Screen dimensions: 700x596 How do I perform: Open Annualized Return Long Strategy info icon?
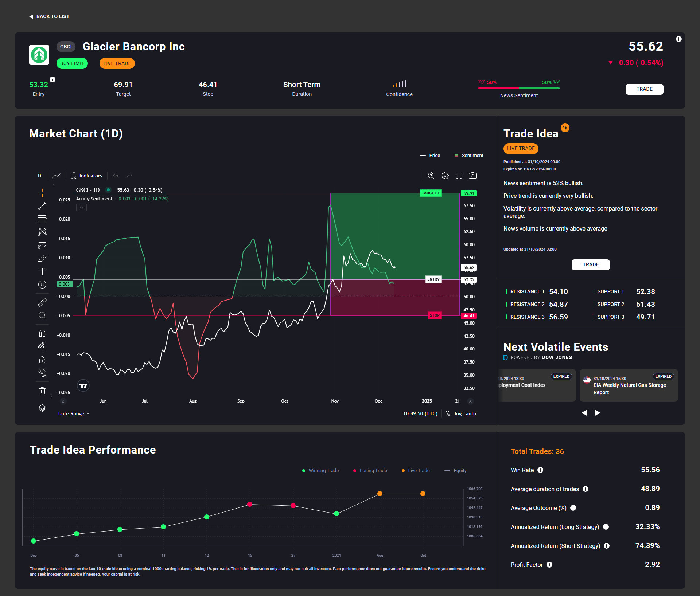(x=606, y=527)
